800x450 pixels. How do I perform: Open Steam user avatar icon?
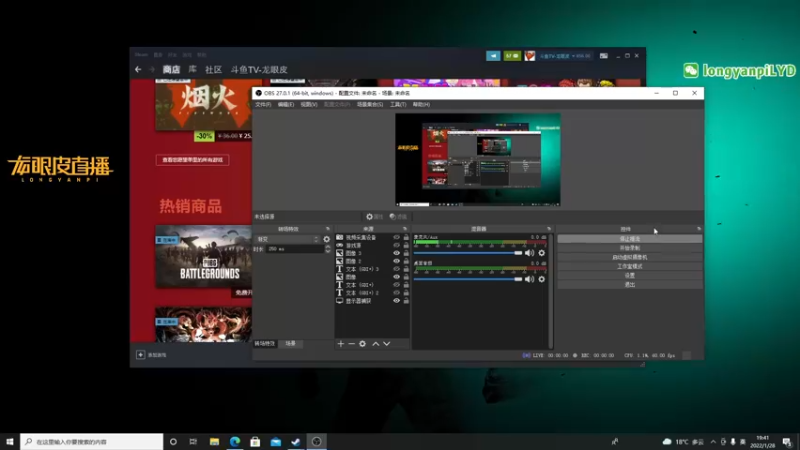coord(530,56)
